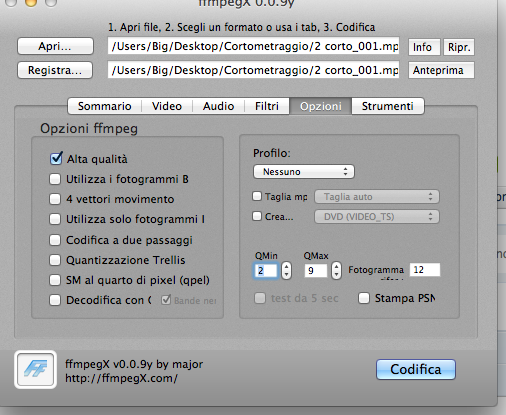Click the Anteprima button
This screenshot has height=415, width=506.
click(x=441, y=70)
